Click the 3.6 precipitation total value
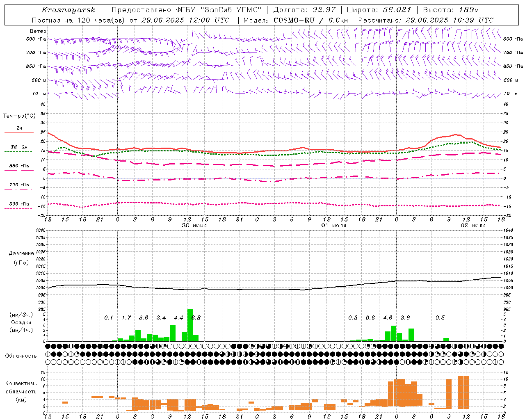The image size is (525, 420). pos(144,317)
